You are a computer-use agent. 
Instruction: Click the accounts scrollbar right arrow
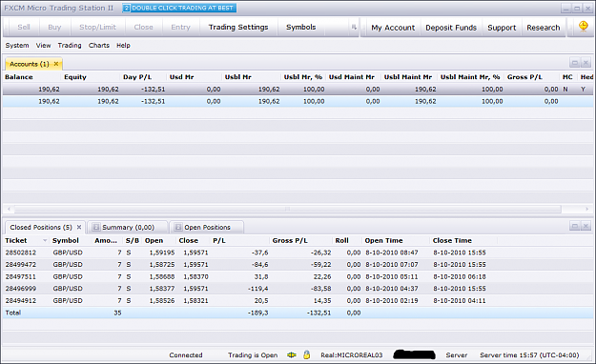pyautogui.click(x=586, y=209)
